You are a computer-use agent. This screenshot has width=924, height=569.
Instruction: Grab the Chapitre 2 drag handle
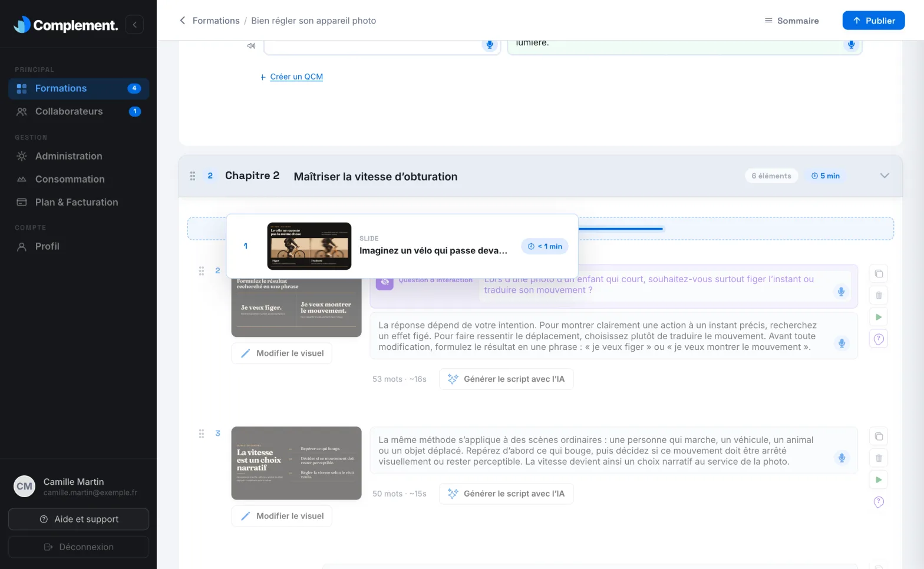click(x=193, y=176)
